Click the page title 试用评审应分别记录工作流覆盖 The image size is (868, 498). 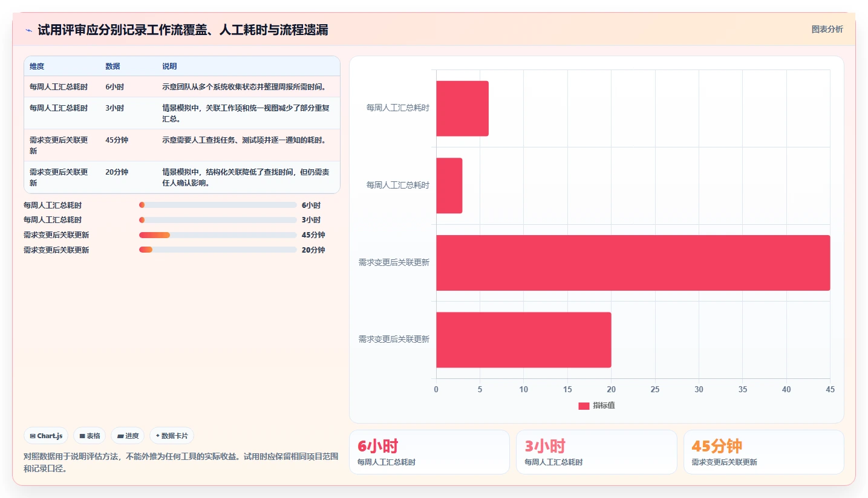click(x=183, y=30)
